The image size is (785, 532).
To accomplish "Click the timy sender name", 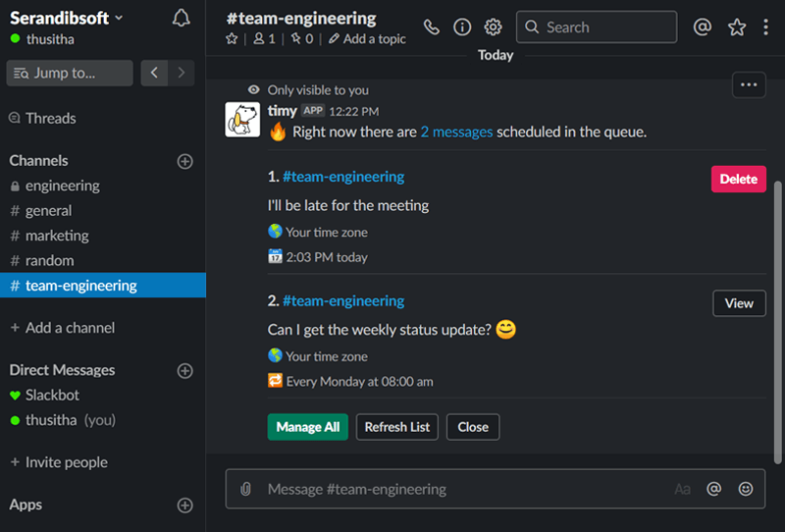I will [283, 111].
